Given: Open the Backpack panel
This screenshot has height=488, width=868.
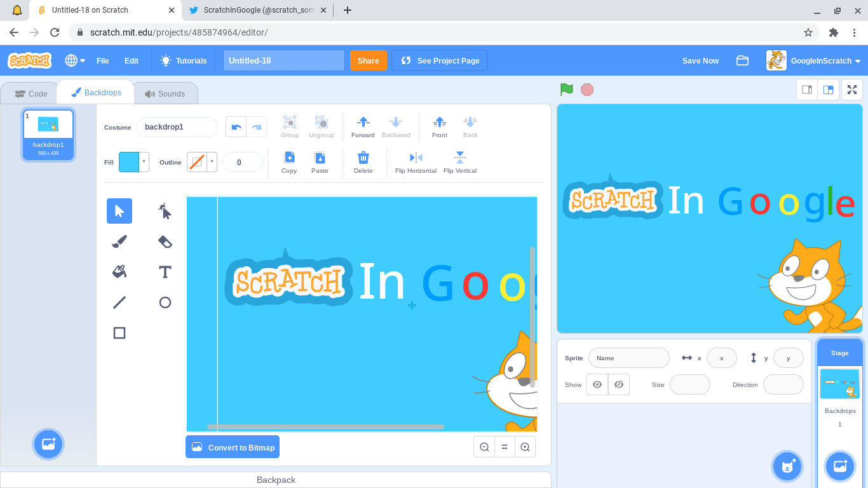Looking at the screenshot, I should pos(276,480).
